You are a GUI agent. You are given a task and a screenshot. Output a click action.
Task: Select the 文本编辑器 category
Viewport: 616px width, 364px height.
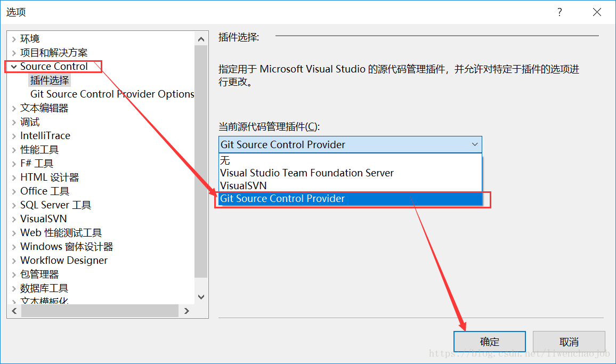(44, 108)
